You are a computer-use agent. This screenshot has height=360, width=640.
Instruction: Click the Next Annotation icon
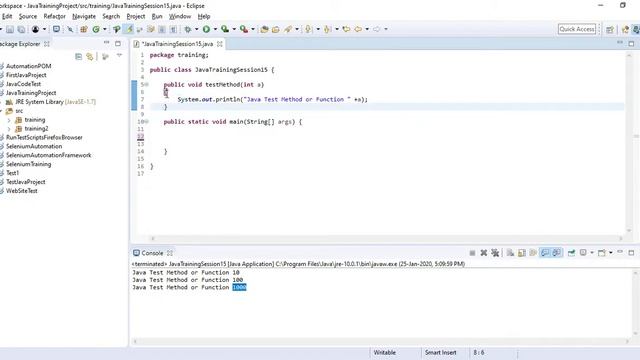[308, 29]
